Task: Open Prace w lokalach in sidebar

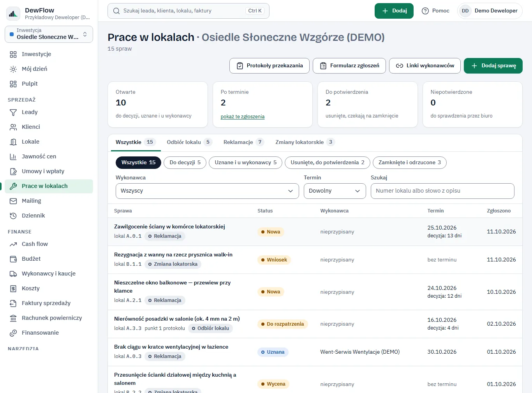Action: click(49, 186)
